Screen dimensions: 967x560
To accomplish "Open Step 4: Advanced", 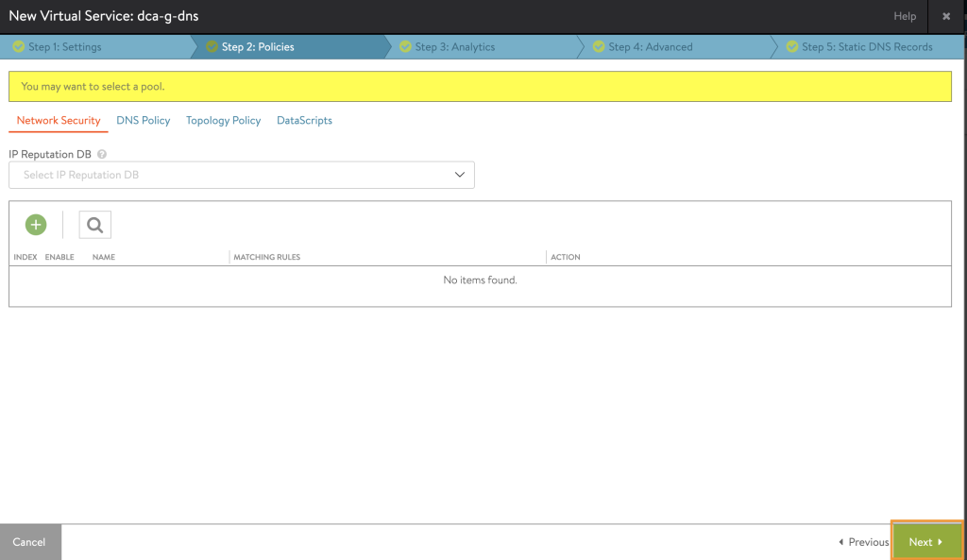I will click(x=650, y=47).
